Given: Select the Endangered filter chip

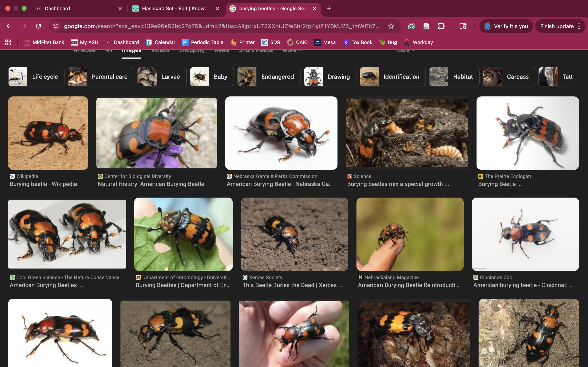Looking at the screenshot, I should [x=269, y=77].
